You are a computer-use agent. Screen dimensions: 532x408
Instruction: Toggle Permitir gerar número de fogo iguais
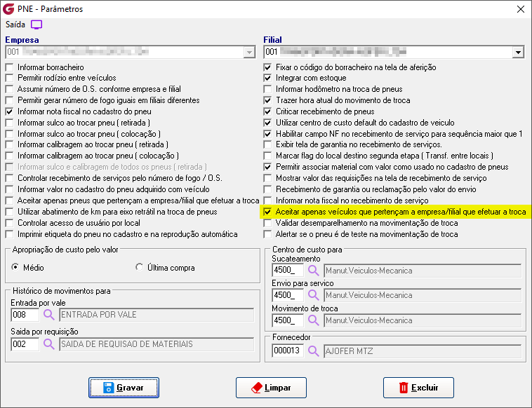pos(10,100)
